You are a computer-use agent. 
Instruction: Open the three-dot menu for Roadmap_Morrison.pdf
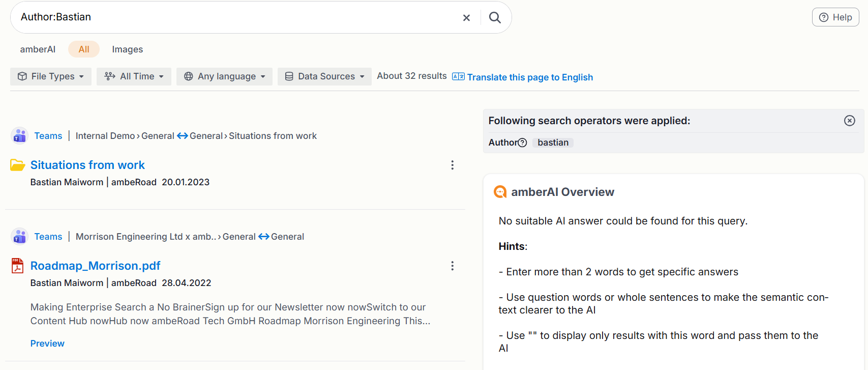452,266
